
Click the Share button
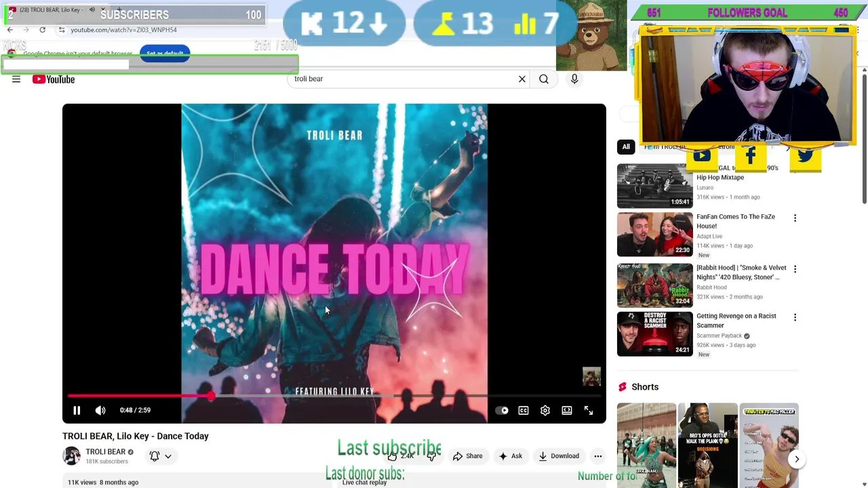tap(467, 456)
